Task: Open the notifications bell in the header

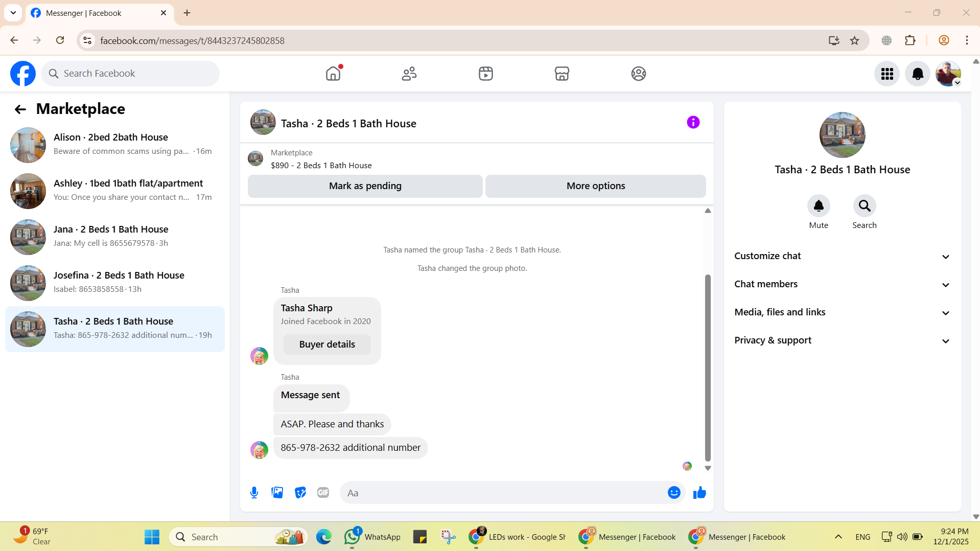Action: coord(918,74)
